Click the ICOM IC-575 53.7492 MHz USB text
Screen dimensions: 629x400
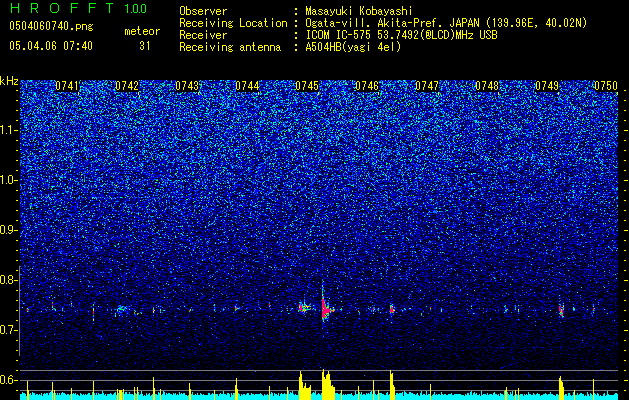pyautogui.click(x=401, y=35)
